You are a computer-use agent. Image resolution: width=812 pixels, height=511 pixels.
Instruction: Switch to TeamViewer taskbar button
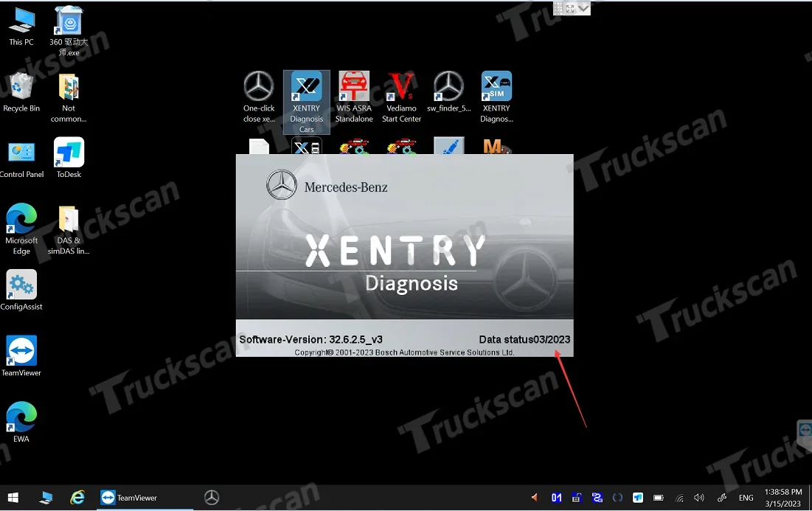pos(145,498)
